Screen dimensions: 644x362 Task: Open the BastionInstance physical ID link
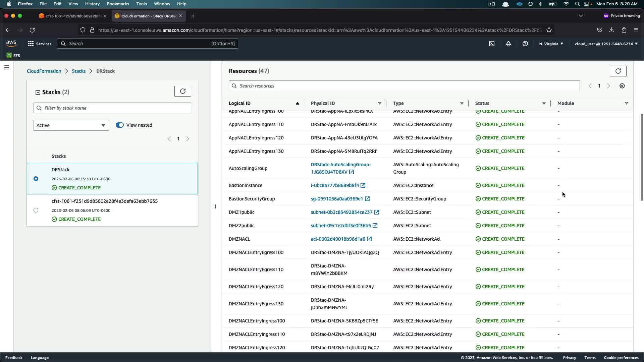coord(335,185)
